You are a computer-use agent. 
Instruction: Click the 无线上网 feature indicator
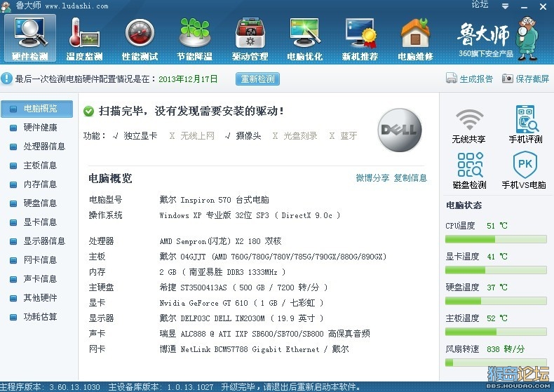[192, 136]
